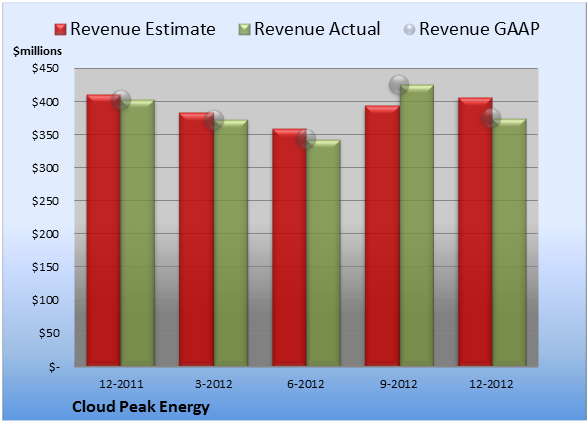Click the gray Revenue GAAP legend marker
Screen dimensions: 588x422
point(409,30)
